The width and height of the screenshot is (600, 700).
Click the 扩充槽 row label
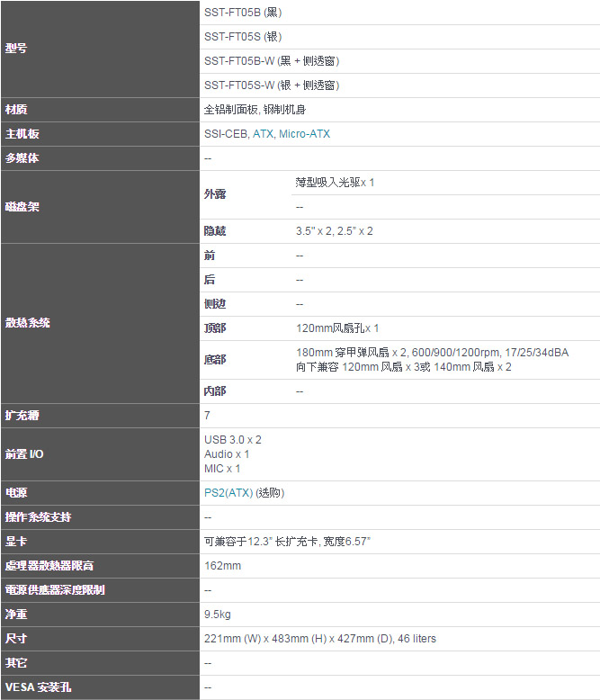(22, 416)
